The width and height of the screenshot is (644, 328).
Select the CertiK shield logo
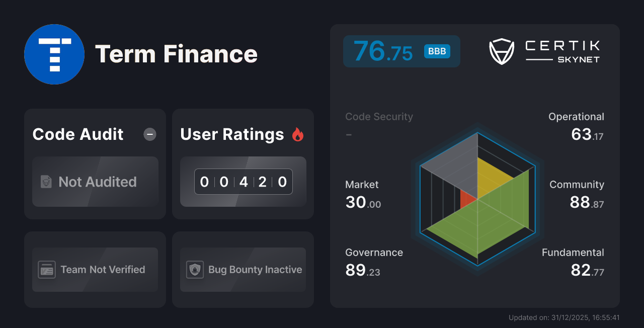click(x=501, y=50)
